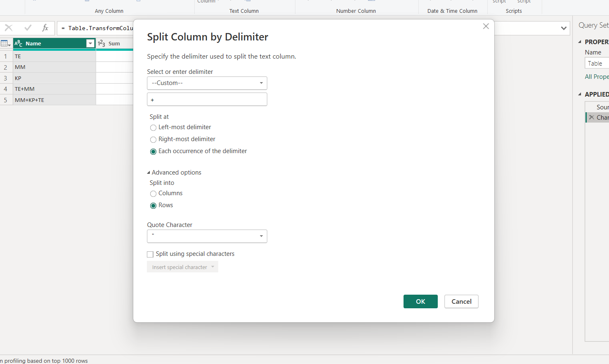This screenshot has width=609, height=364.
Task: Select the cell containing MM+KP+TE
Action: tap(54, 100)
